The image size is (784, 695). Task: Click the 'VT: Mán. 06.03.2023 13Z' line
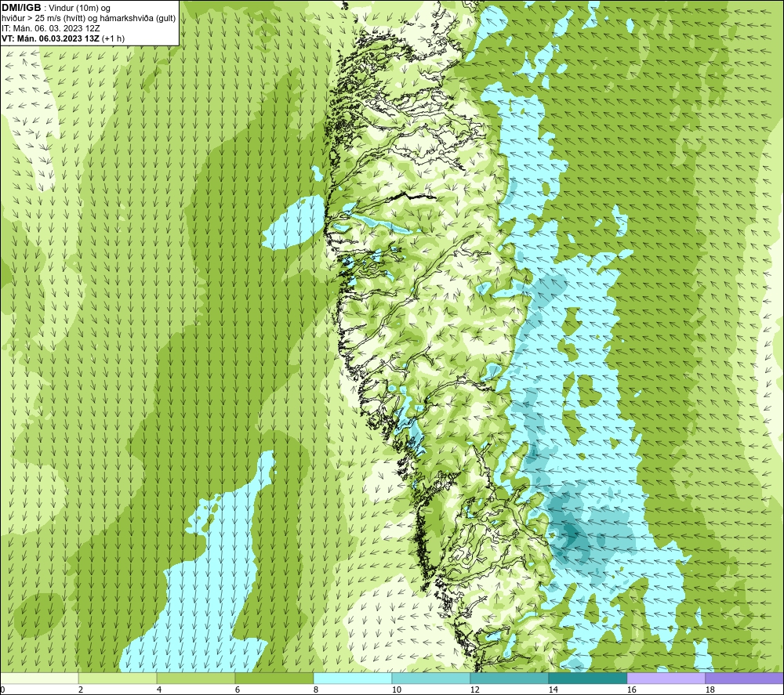[x=50, y=38]
